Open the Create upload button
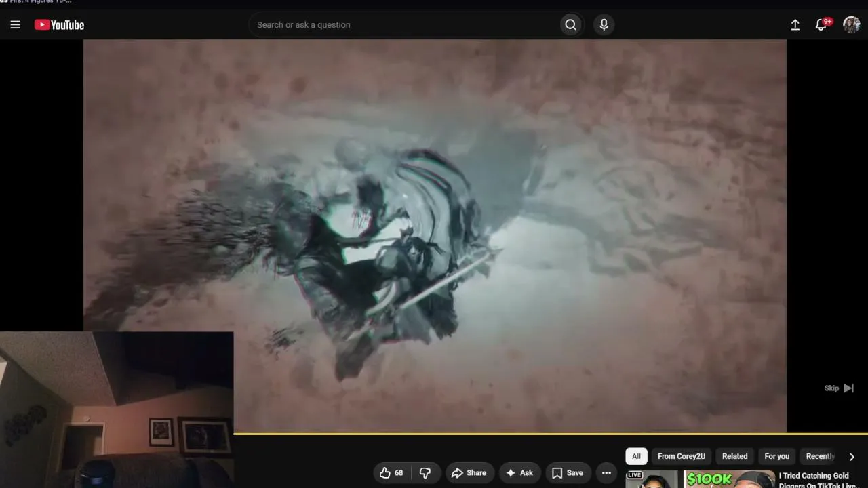This screenshot has height=488, width=868. 795,25
